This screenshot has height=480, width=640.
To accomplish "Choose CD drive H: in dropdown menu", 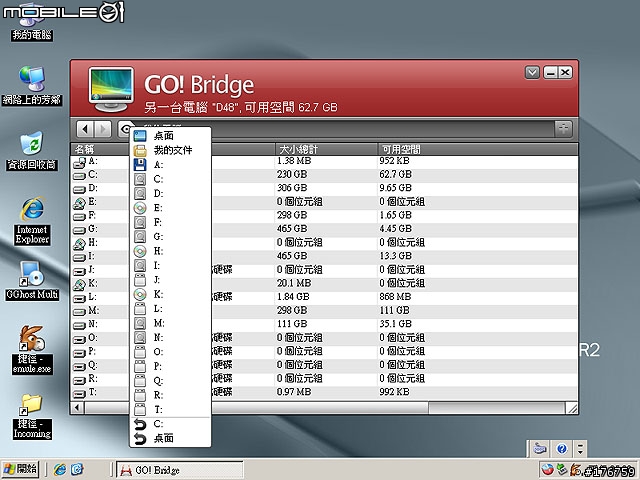I will pyautogui.click(x=170, y=251).
